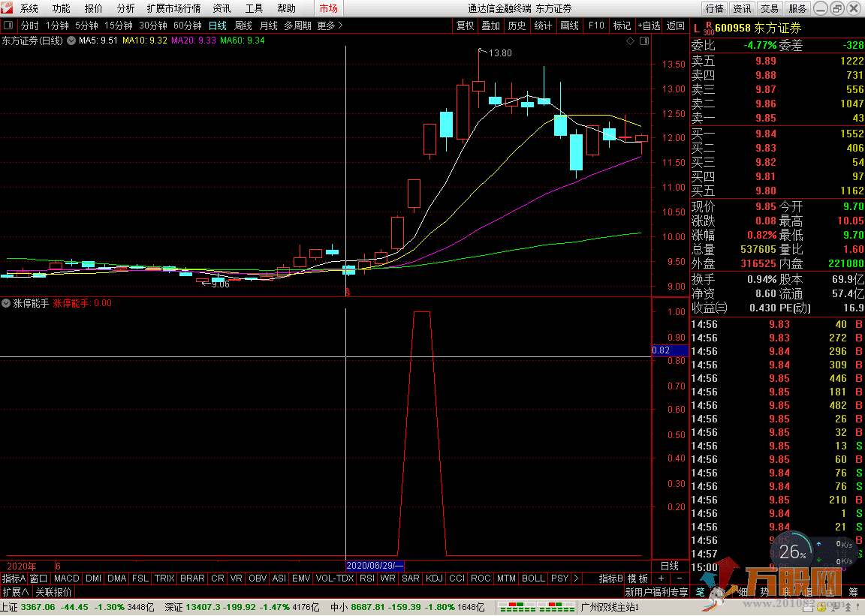865x616 pixels.
Task: Click the 统计 toolbar button
Action: pos(543,26)
